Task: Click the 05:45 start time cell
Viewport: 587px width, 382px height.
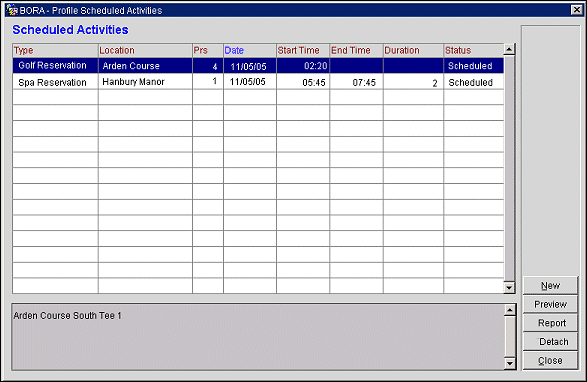Action: click(x=303, y=82)
